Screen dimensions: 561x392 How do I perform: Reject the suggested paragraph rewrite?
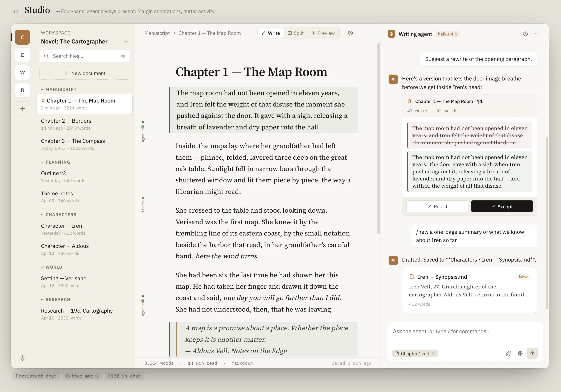click(437, 206)
